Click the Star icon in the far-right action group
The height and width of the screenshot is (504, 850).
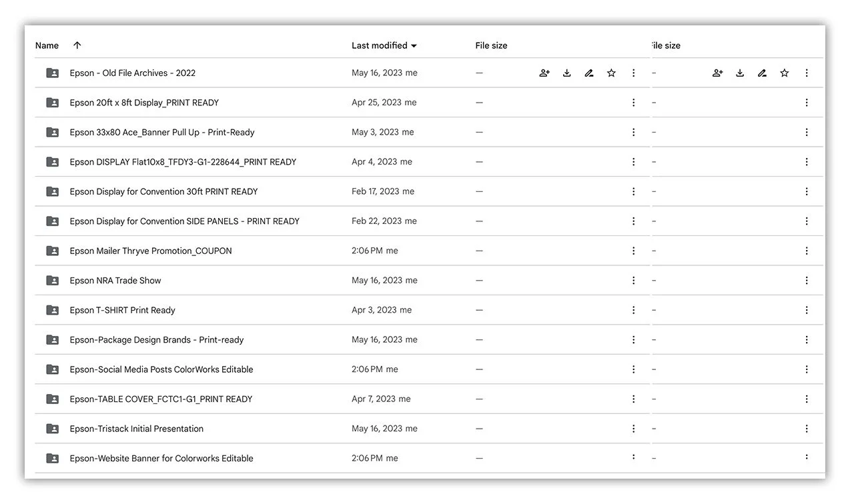(785, 73)
